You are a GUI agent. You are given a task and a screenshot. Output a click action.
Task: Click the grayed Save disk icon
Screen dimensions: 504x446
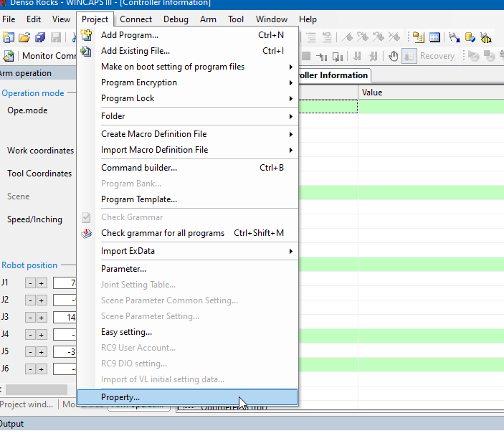click(x=56, y=37)
